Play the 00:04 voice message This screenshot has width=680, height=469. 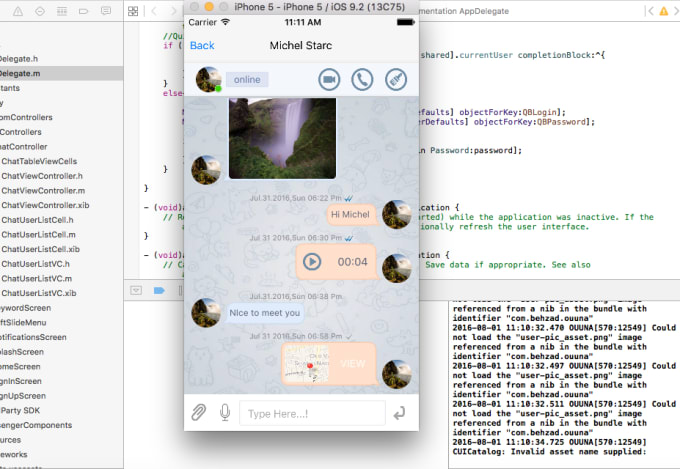(312, 262)
